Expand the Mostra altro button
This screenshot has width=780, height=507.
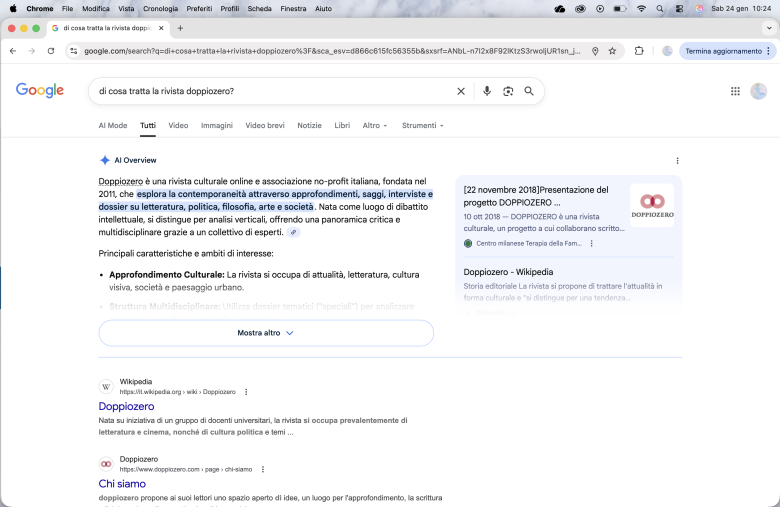coord(266,333)
